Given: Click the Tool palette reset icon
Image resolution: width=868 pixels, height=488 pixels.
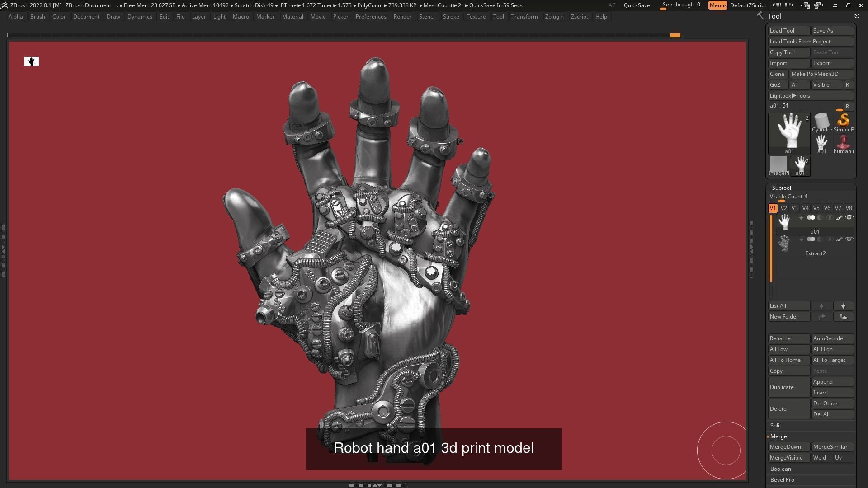Looking at the screenshot, I should [857, 16].
